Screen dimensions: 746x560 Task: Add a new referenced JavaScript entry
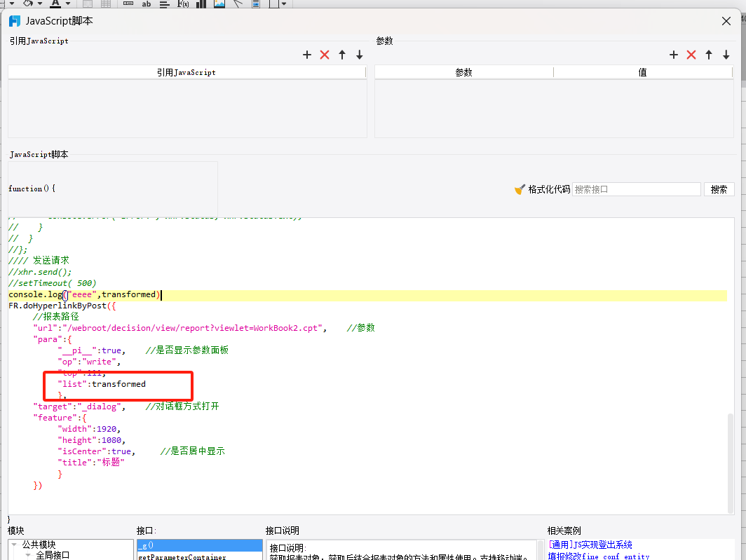click(307, 55)
